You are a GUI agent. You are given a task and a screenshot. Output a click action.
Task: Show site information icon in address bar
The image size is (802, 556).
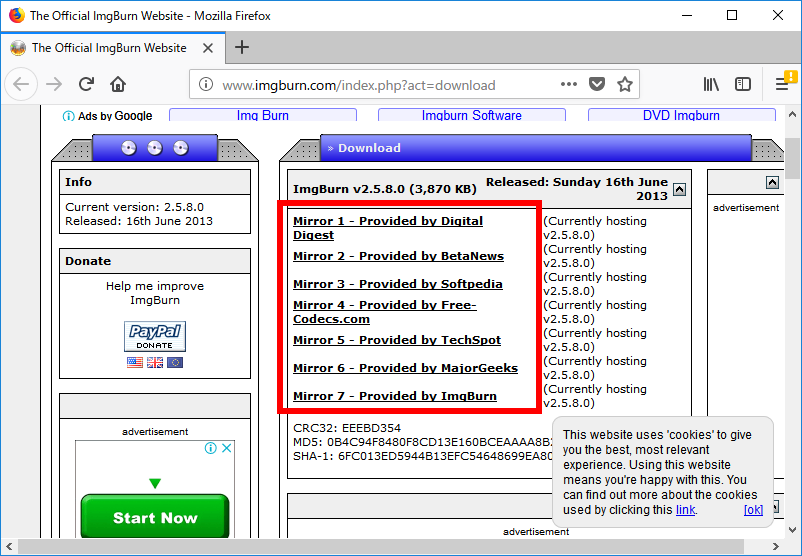coord(206,84)
